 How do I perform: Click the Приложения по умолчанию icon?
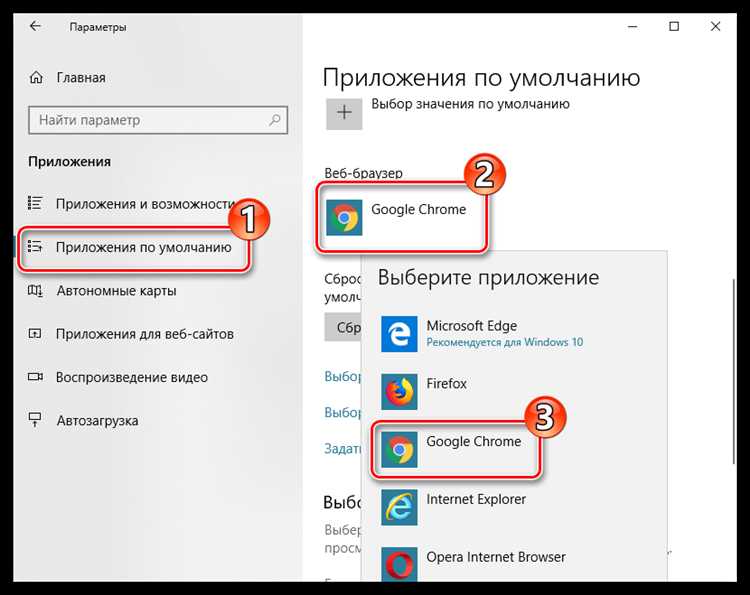click(x=35, y=247)
